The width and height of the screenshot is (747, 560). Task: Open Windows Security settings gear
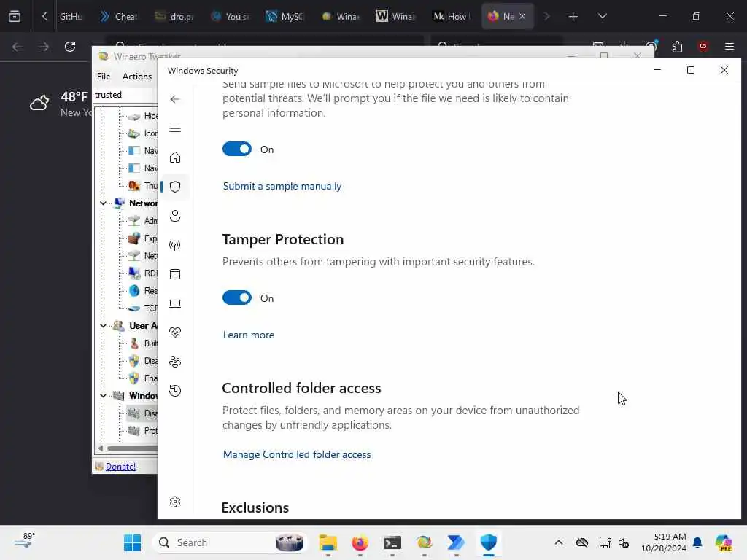pos(175,502)
